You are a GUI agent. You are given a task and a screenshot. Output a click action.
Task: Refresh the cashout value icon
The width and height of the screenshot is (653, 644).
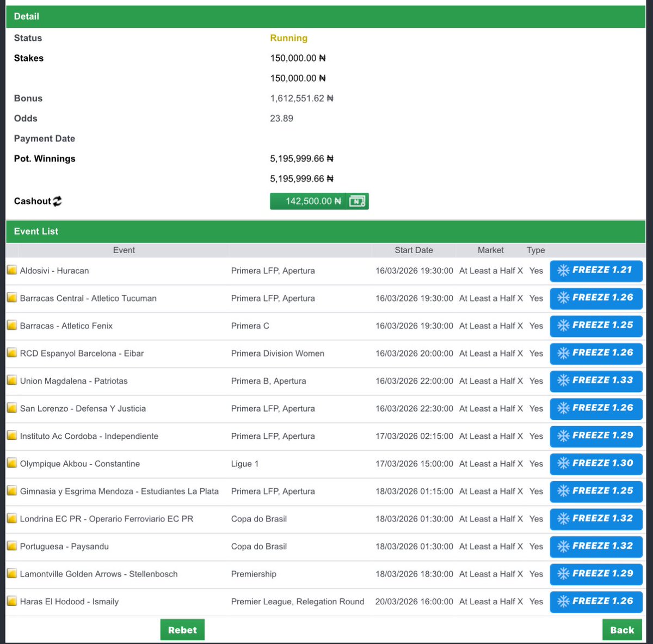pyautogui.click(x=57, y=201)
